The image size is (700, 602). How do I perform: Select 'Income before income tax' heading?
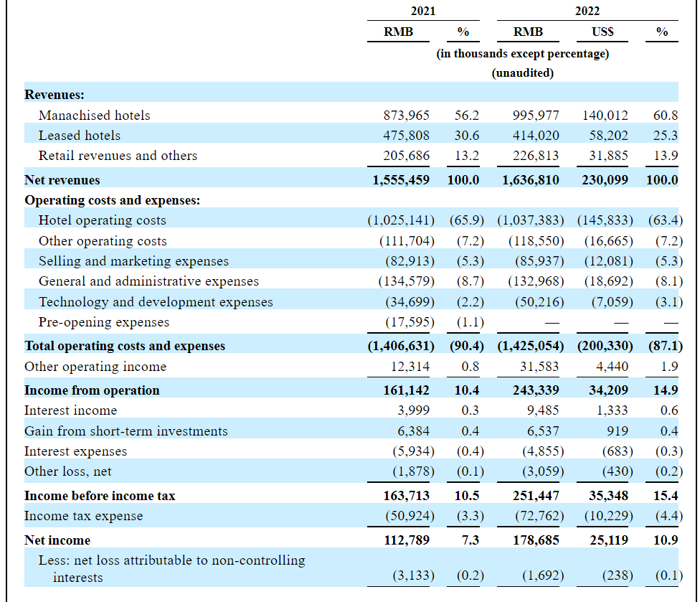[100, 496]
